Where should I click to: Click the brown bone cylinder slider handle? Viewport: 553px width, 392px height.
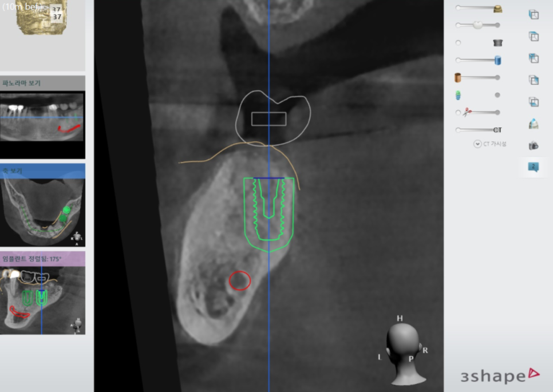pyautogui.click(x=458, y=77)
